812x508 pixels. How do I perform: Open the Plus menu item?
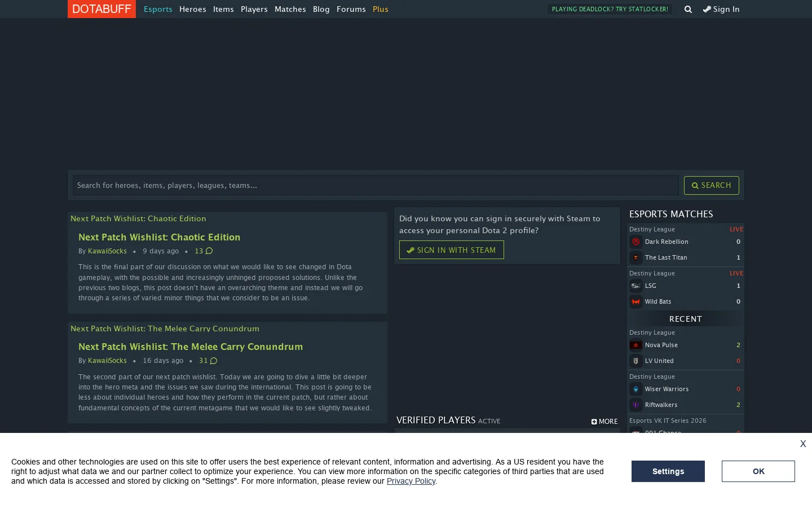point(381,9)
